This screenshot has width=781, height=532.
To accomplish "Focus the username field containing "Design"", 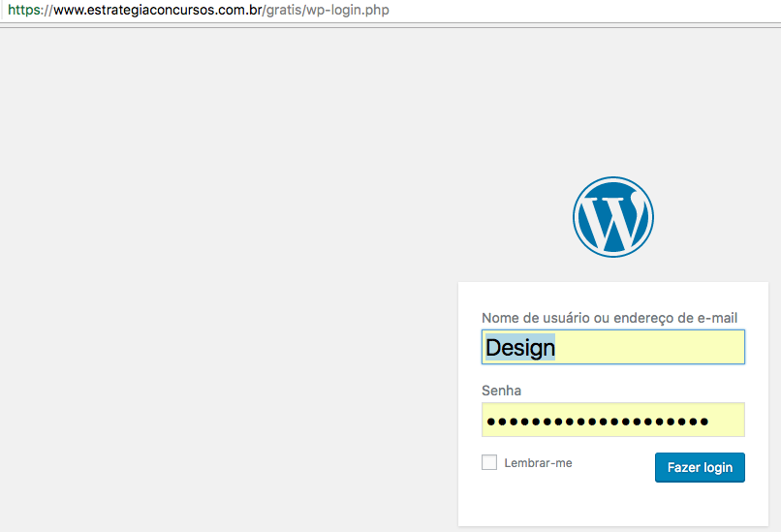I will pos(613,347).
